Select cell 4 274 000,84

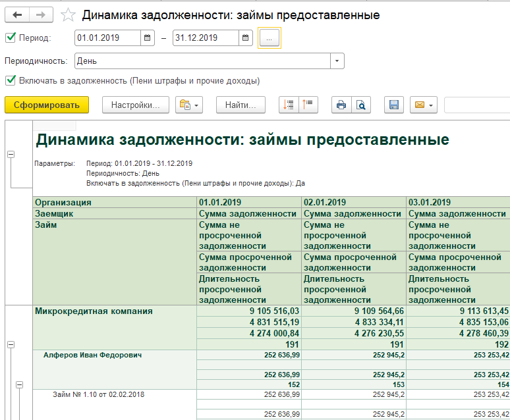click(x=249, y=333)
